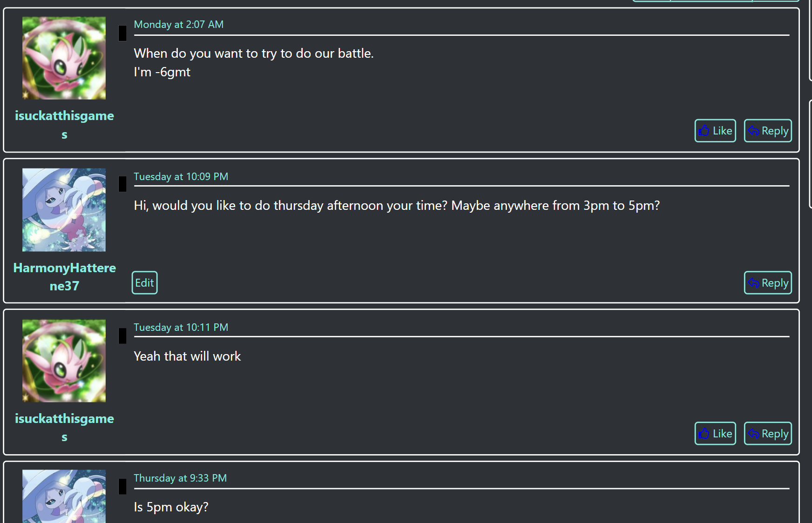Viewport: 812px width, 523px height.
Task: Click the "Tuesday at 10:09 PM" timestamp
Action: click(181, 176)
